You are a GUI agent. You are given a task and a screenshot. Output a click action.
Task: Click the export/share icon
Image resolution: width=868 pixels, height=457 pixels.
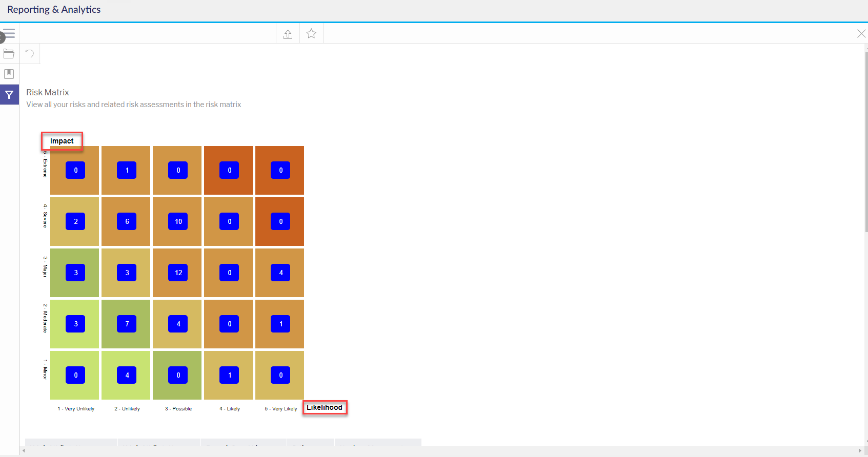tap(288, 34)
